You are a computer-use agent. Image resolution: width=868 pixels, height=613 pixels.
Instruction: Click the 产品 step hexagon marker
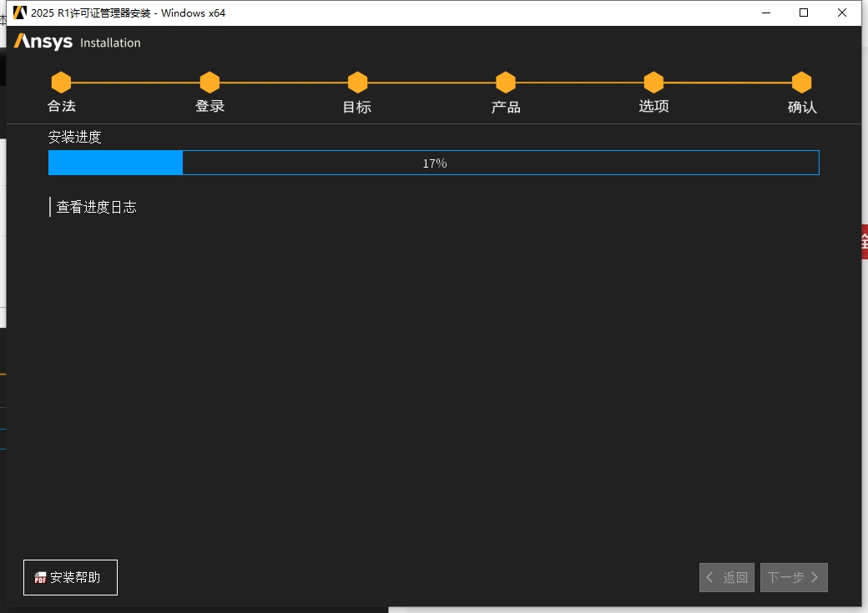506,83
